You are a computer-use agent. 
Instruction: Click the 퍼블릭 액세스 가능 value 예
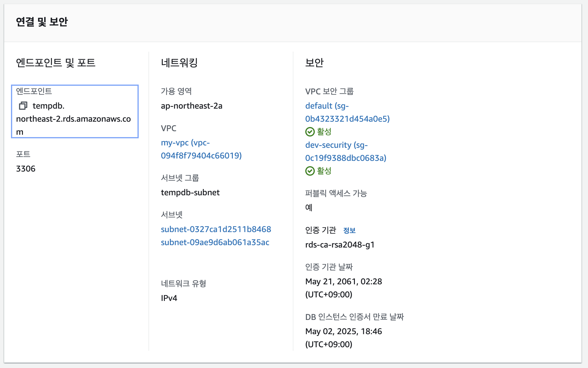[309, 207]
